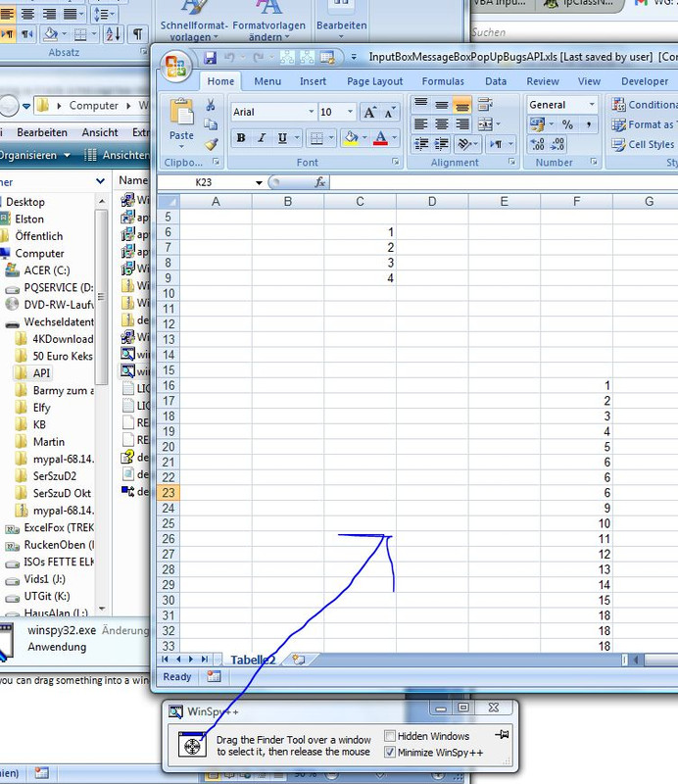Toggle Underline formatting in Excel
The height and width of the screenshot is (784, 678).
(282, 137)
